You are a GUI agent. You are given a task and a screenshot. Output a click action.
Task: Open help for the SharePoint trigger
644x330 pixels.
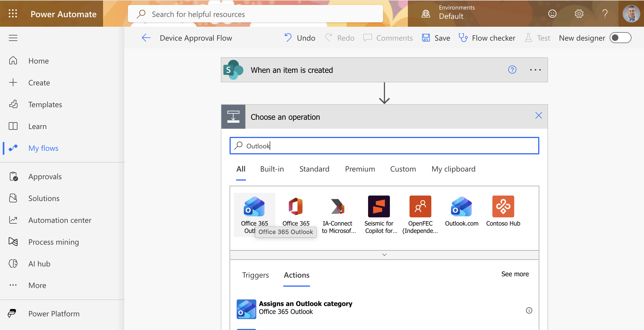(x=512, y=70)
